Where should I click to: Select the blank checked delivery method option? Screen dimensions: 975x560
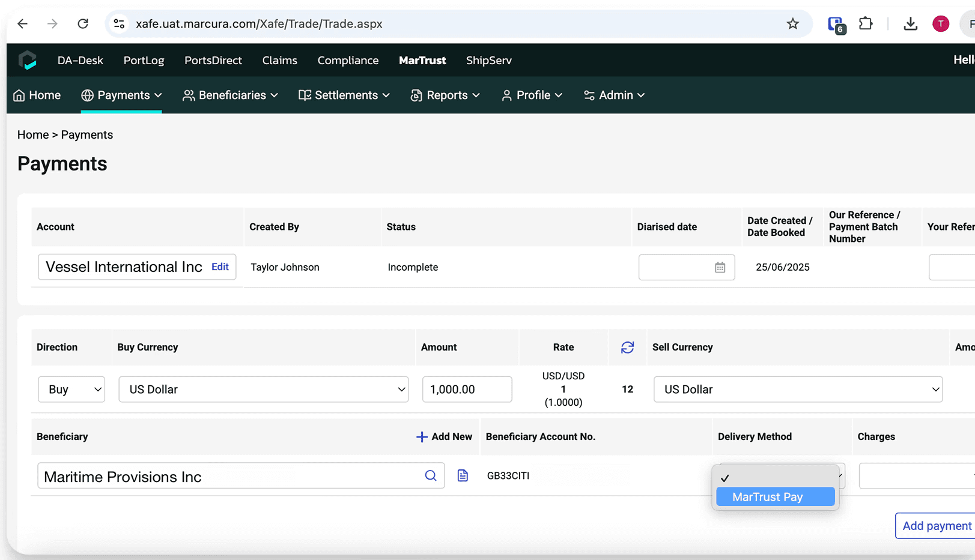[776, 478]
